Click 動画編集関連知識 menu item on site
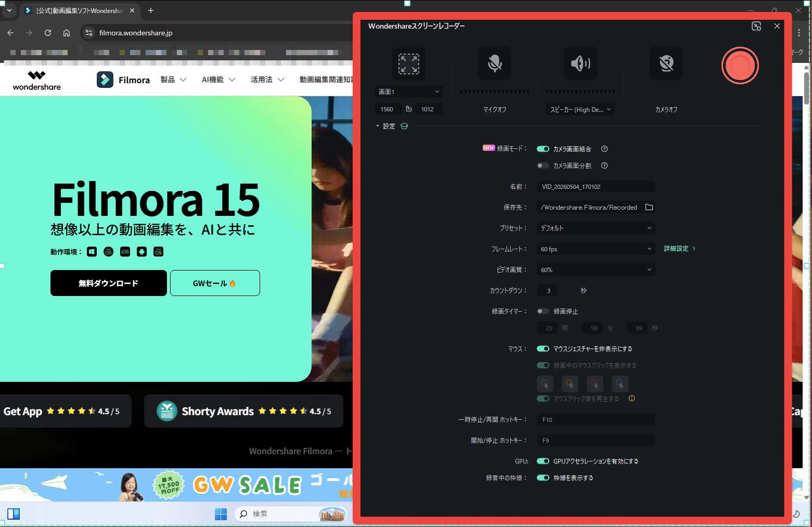This screenshot has height=527, width=812. (x=326, y=80)
